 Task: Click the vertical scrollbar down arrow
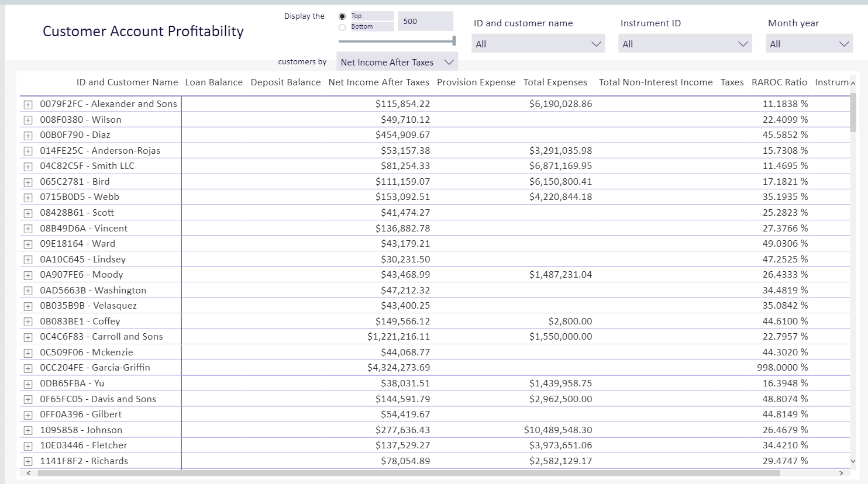(x=853, y=461)
